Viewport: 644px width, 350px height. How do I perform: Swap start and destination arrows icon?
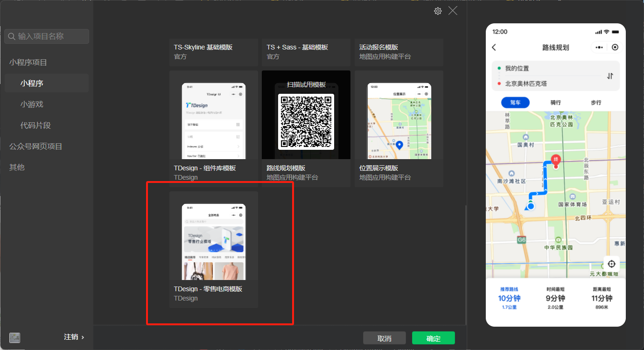[610, 76]
